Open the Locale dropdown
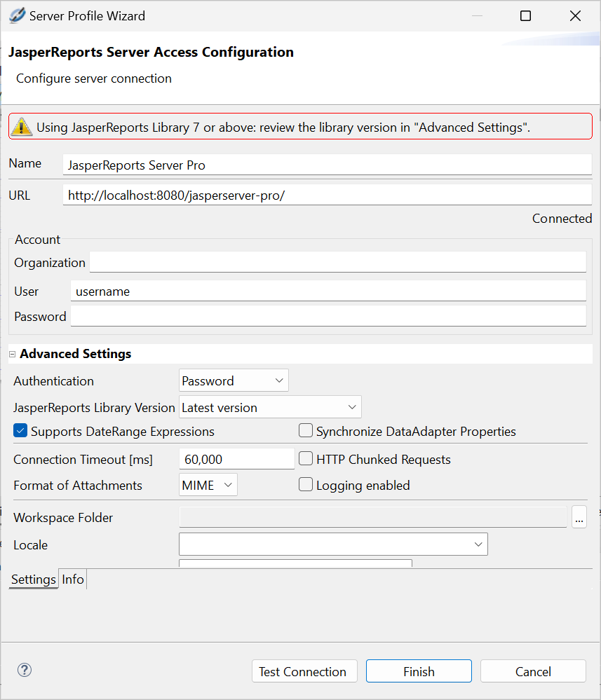The image size is (601, 700). [x=333, y=544]
